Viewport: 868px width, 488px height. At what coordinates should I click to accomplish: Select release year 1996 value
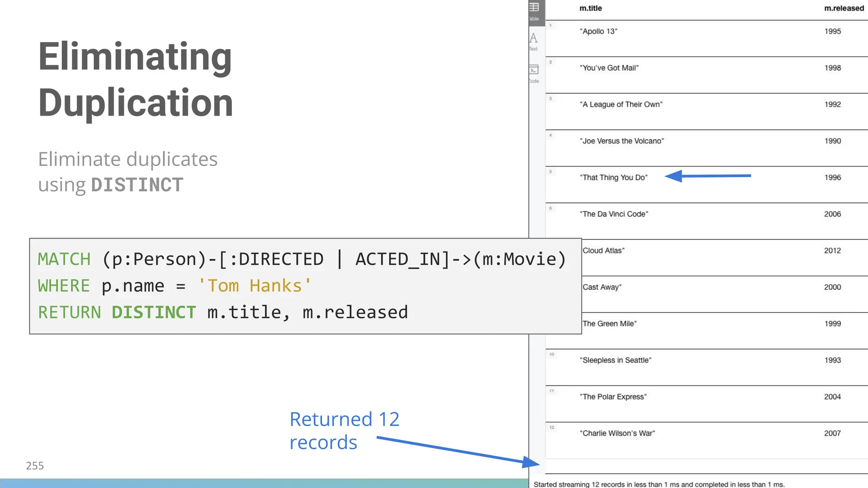pos(832,177)
